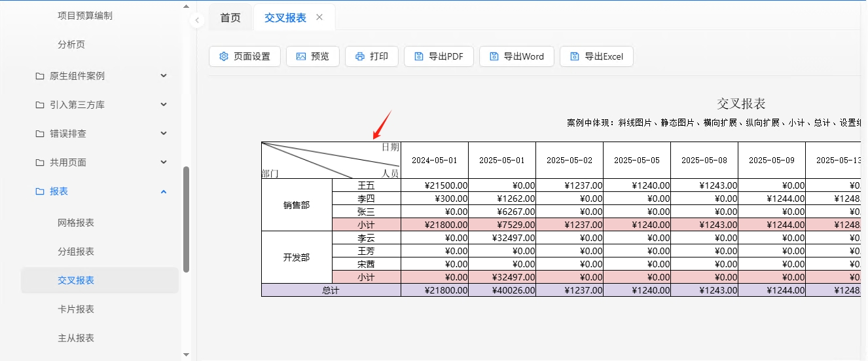868x361 pixels.
Task: Click the sidebar vertical scrollbar thumb
Action: 186,219
